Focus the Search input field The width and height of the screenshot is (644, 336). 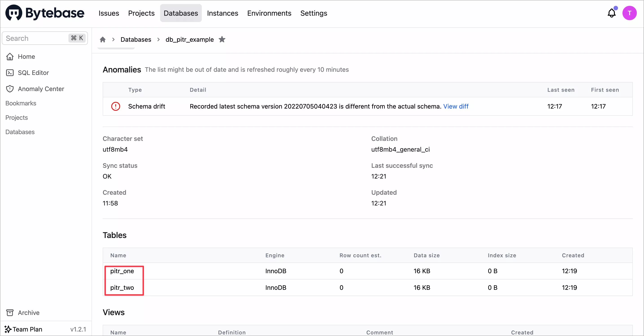45,38
